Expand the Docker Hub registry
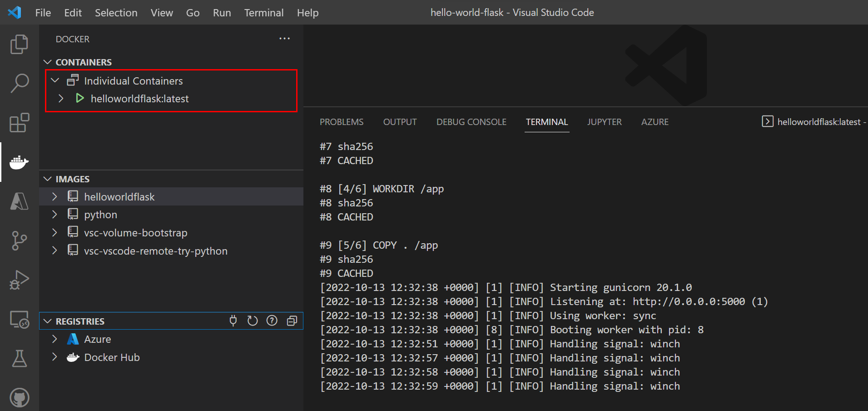Image resolution: width=868 pixels, height=411 pixels. click(55, 357)
